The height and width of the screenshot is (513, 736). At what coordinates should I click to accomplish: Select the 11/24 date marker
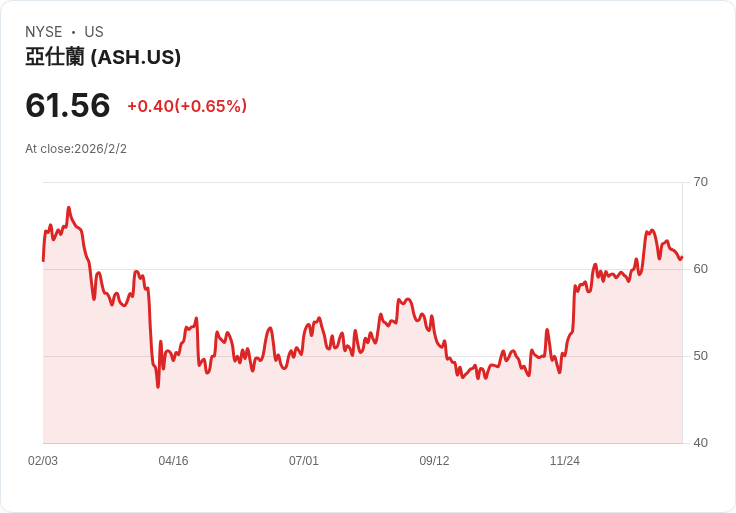click(x=565, y=461)
